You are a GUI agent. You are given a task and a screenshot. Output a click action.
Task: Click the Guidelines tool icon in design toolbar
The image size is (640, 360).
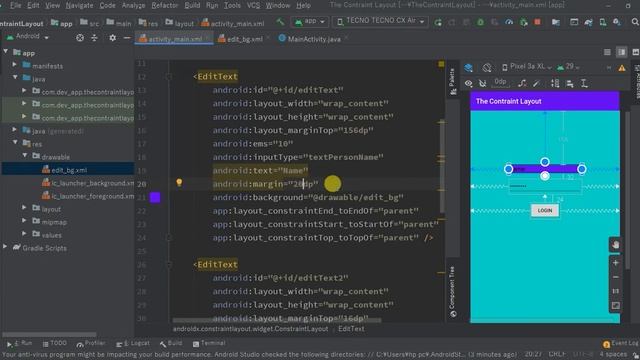click(584, 83)
